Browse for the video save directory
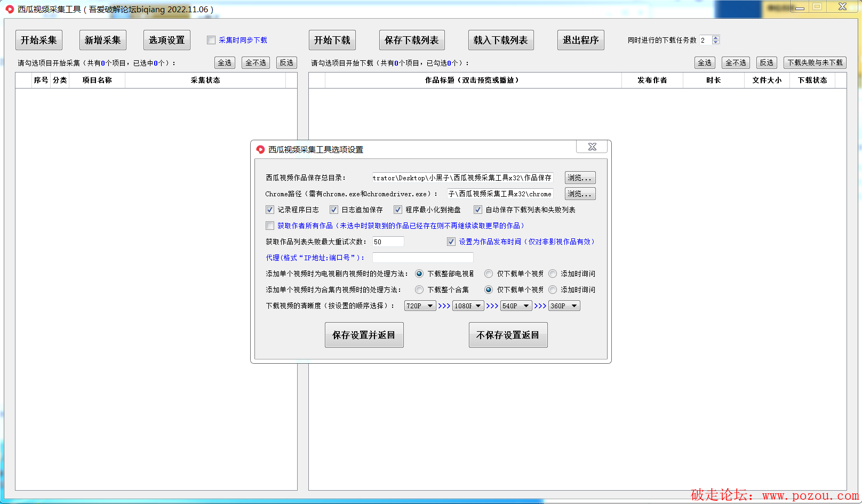The width and height of the screenshot is (862, 504). pyautogui.click(x=580, y=178)
